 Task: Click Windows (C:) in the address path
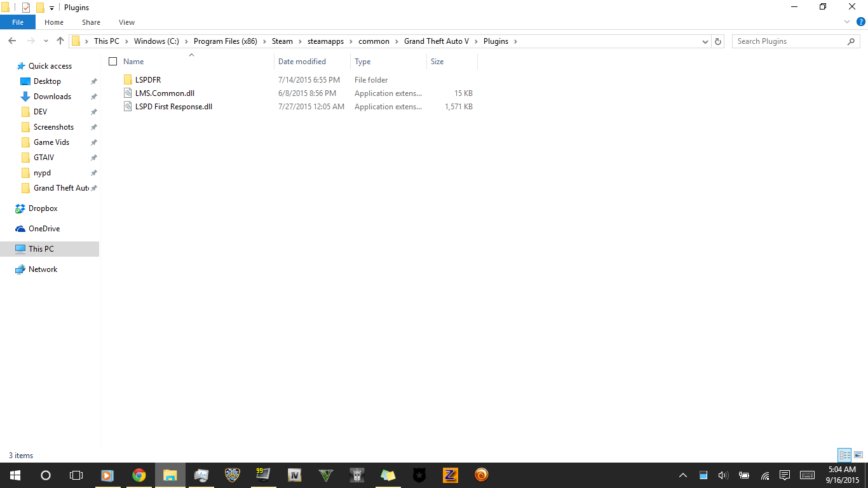156,41
